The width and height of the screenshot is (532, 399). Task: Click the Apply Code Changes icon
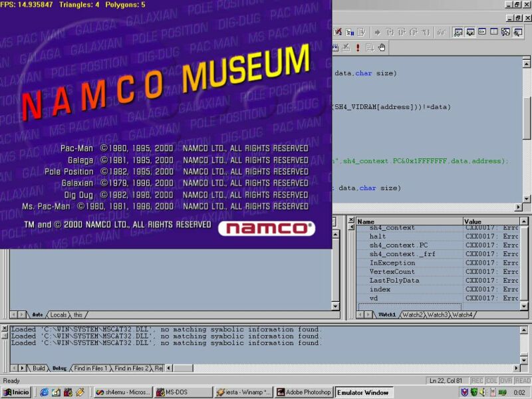coord(361,32)
